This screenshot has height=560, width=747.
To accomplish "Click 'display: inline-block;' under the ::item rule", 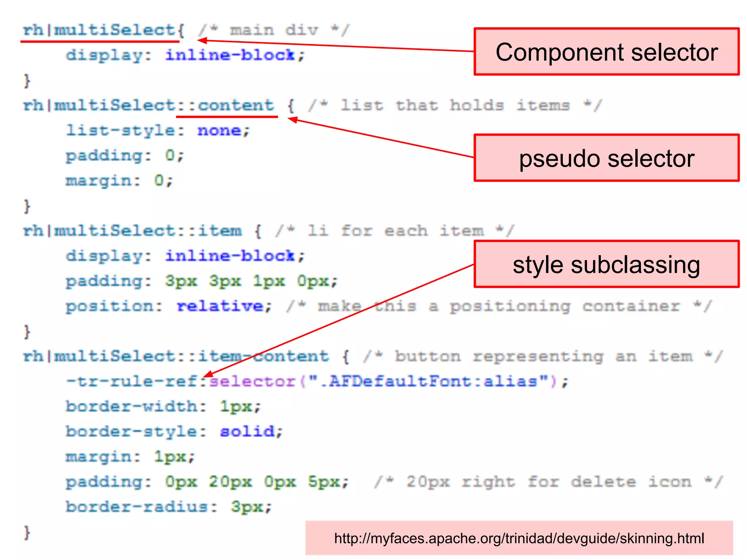I will 185,256.
